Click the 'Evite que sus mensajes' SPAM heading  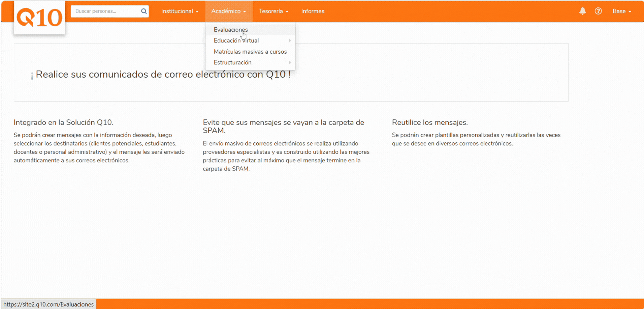point(283,127)
